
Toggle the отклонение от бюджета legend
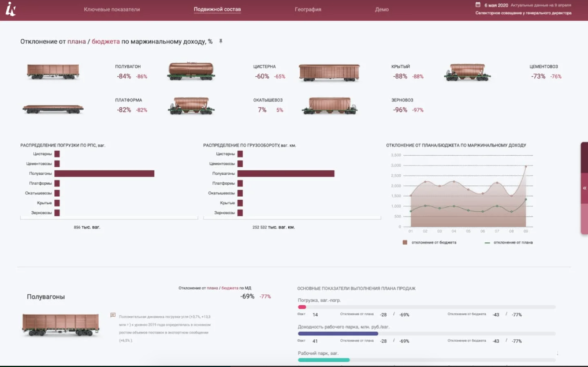pyautogui.click(x=429, y=242)
